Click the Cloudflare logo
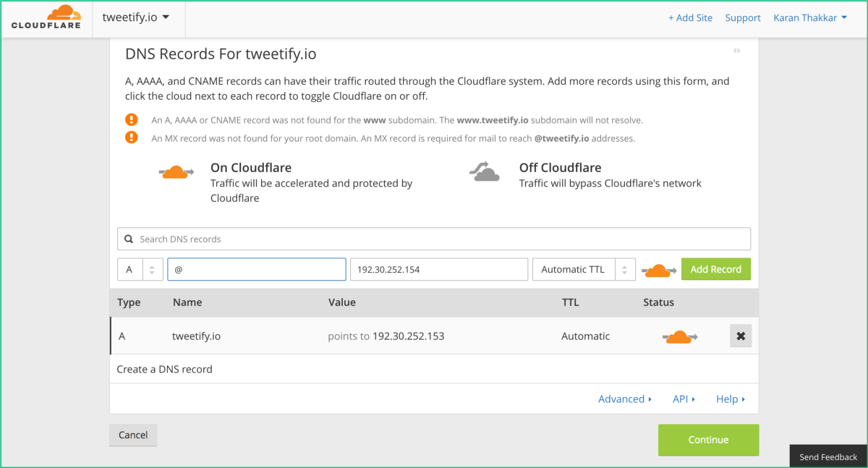The height and width of the screenshot is (468, 868). [x=46, y=18]
